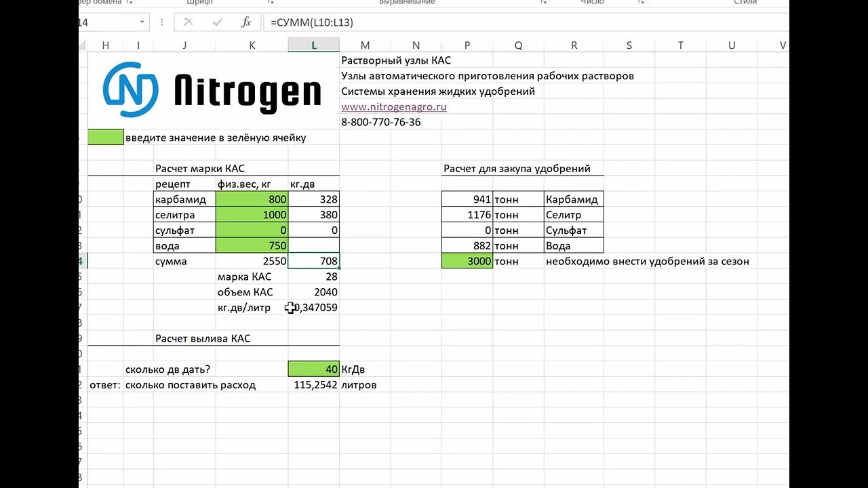The image size is (868, 488).
Task: Select the 'карбамид' recipe cell
Action: (x=184, y=199)
